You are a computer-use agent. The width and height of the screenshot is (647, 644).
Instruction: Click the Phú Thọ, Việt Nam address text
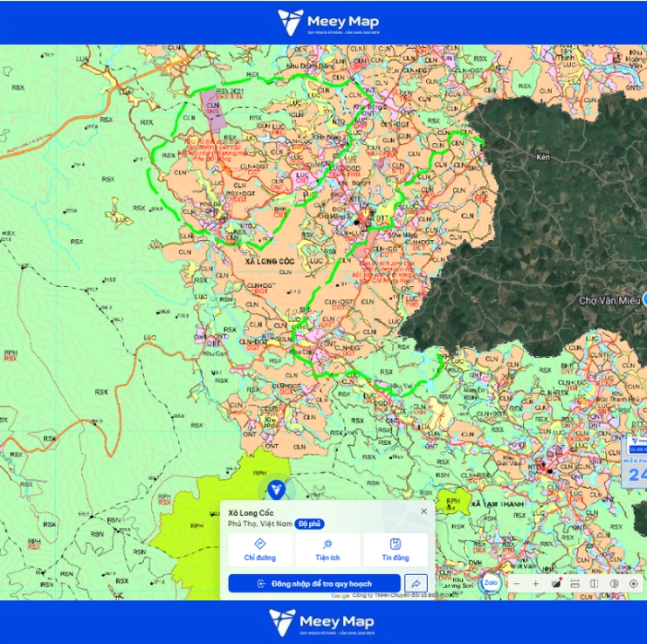point(260,524)
